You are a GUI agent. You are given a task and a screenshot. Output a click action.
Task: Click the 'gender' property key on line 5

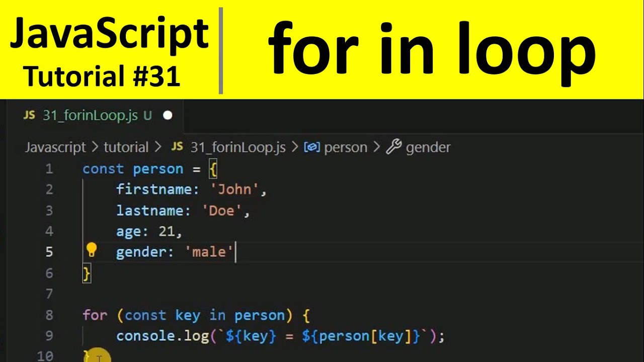point(141,252)
